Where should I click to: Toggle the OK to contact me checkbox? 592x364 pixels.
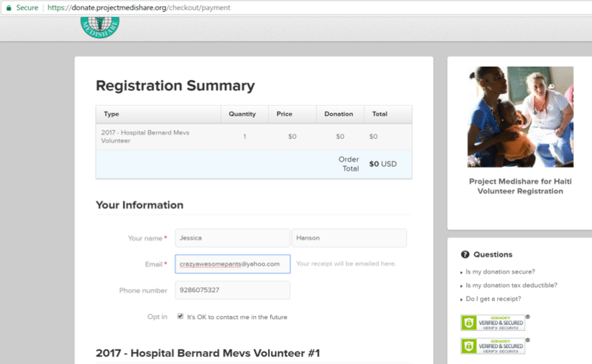(180, 316)
